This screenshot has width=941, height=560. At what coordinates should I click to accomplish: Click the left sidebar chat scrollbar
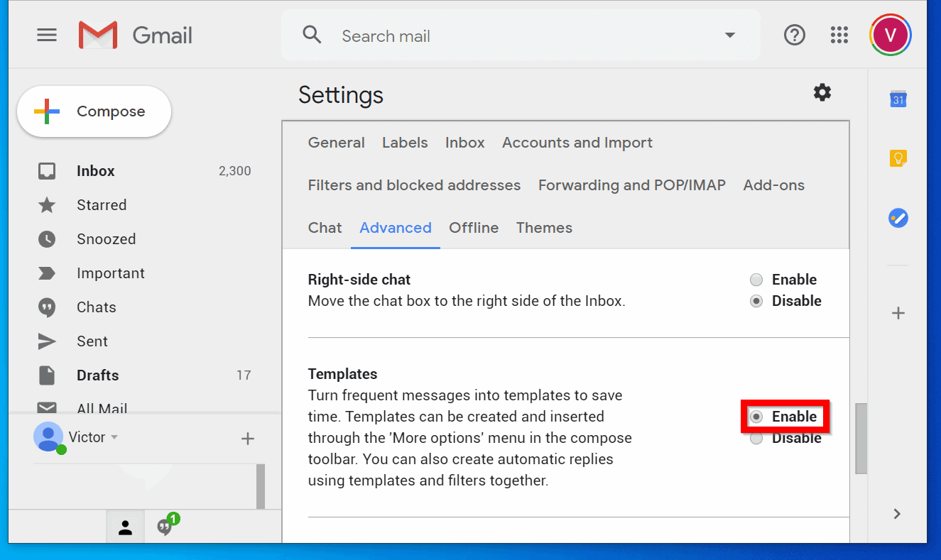tap(261, 486)
